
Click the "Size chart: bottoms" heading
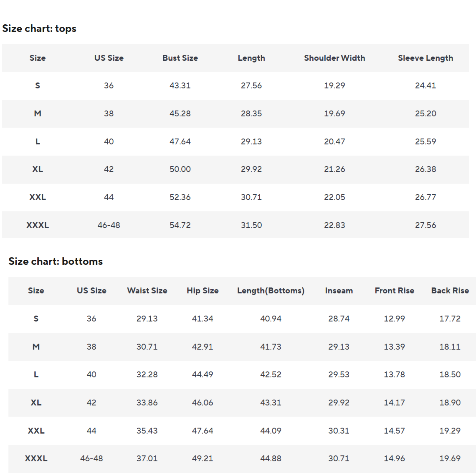tap(56, 261)
